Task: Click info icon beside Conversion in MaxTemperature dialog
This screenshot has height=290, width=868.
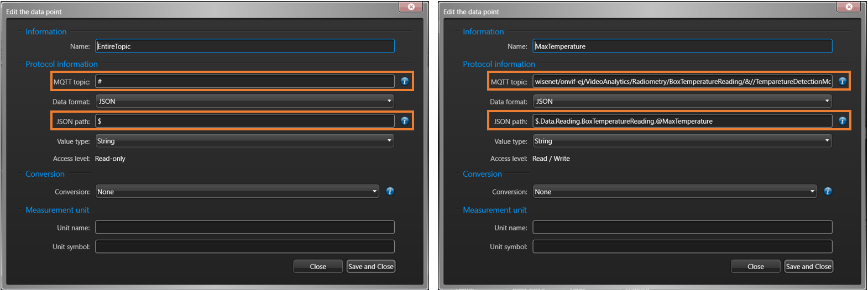Action: tap(828, 192)
